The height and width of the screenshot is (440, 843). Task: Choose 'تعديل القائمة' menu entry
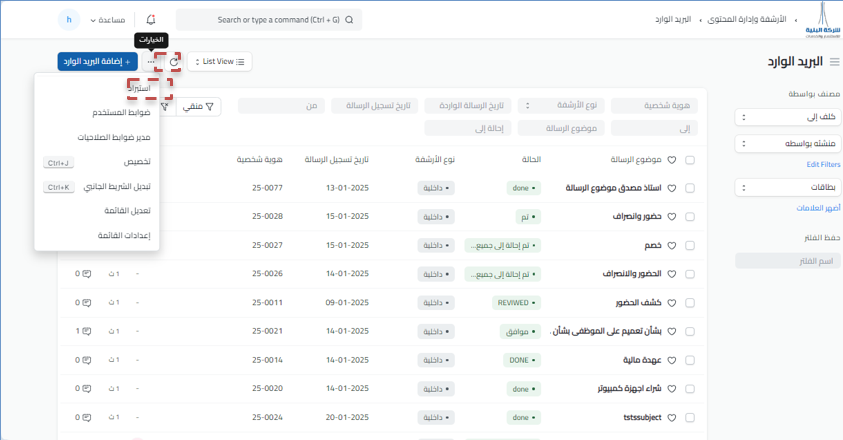pyautogui.click(x=97, y=211)
